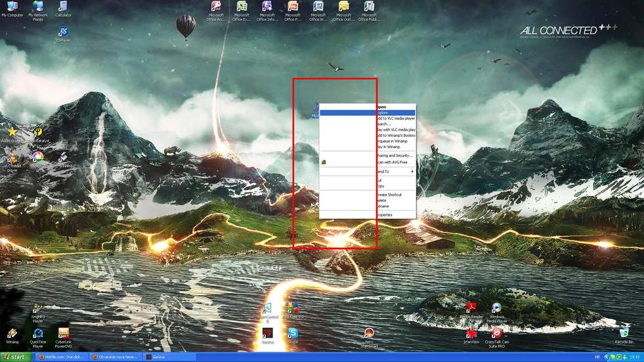The height and width of the screenshot is (362, 644).
Task: Choose Copy in the context menu
Action: [368, 186]
